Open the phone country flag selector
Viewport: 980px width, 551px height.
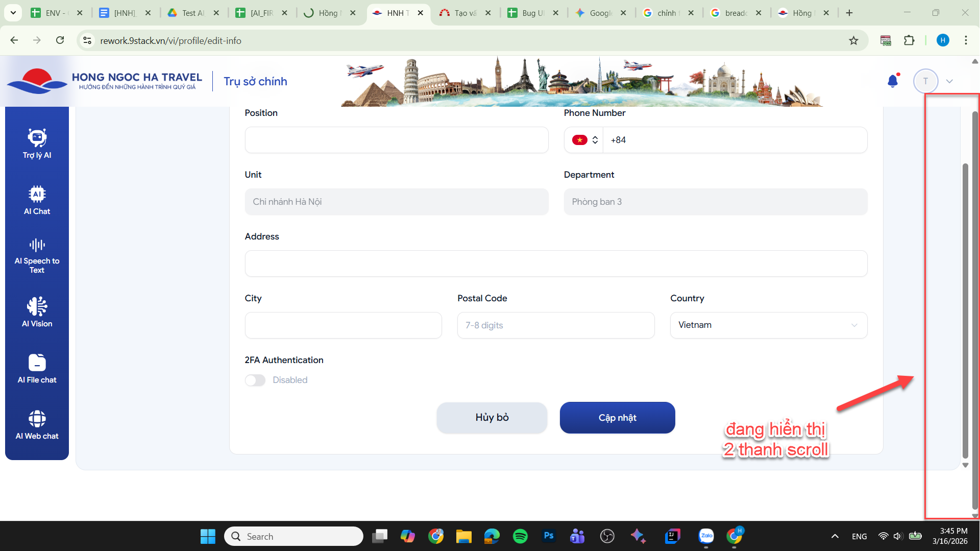(x=584, y=140)
